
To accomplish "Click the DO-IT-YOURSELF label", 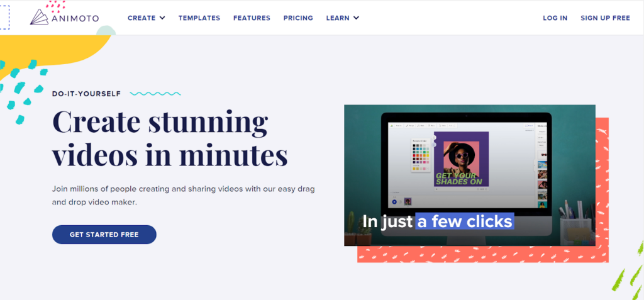I will tap(86, 94).
